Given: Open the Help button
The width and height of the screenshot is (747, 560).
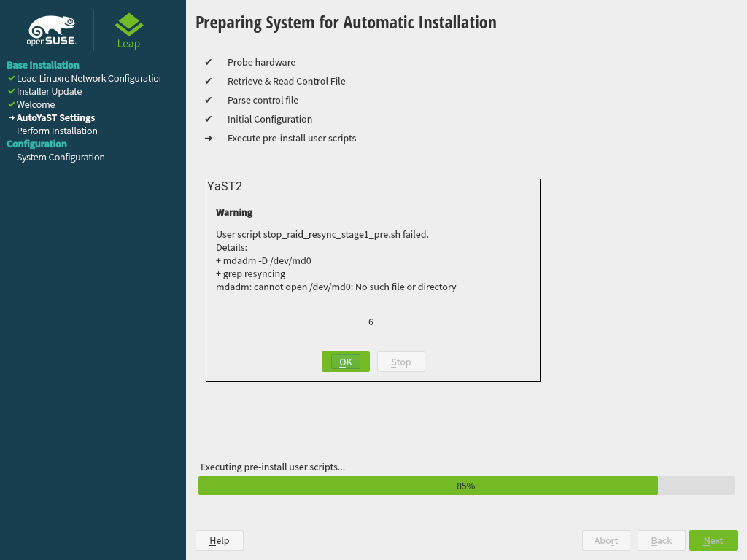Looking at the screenshot, I should click(219, 540).
